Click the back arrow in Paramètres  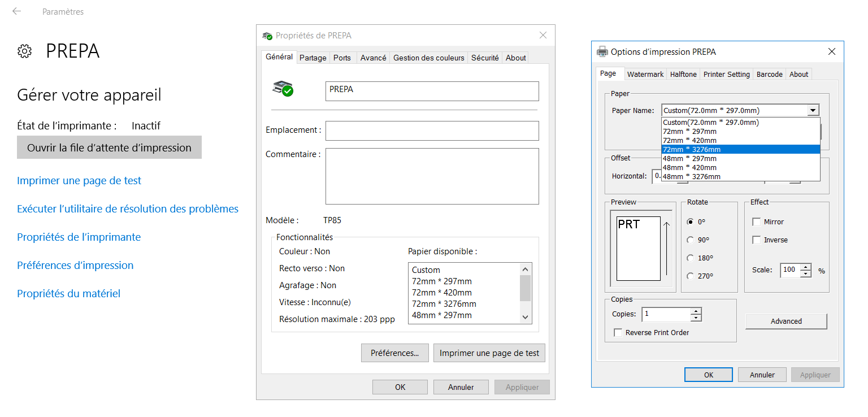[x=16, y=11]
